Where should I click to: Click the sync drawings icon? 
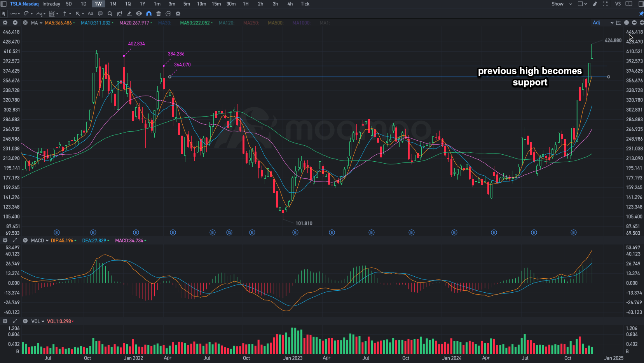(168, 14)
